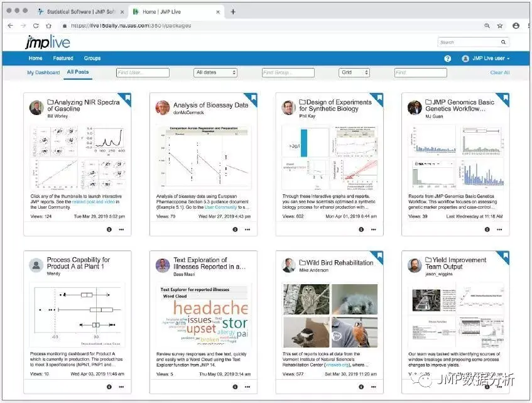The height and width of the screenshot is (403, 532).
Task: Open info icon on Wild Bird Rehabilitation card
Action: 361,387
